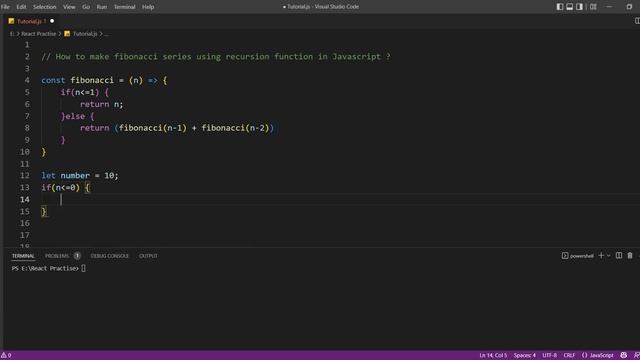Click line number 14 in gutter
Image resolution: width=640 pixels, height=360 pixels.
[x=25, y=200]
